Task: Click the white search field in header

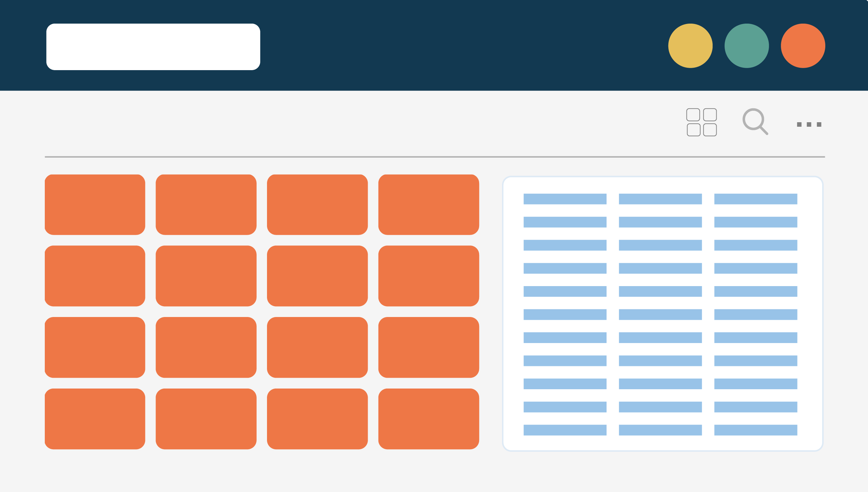Action: click(x=153, y=47)
